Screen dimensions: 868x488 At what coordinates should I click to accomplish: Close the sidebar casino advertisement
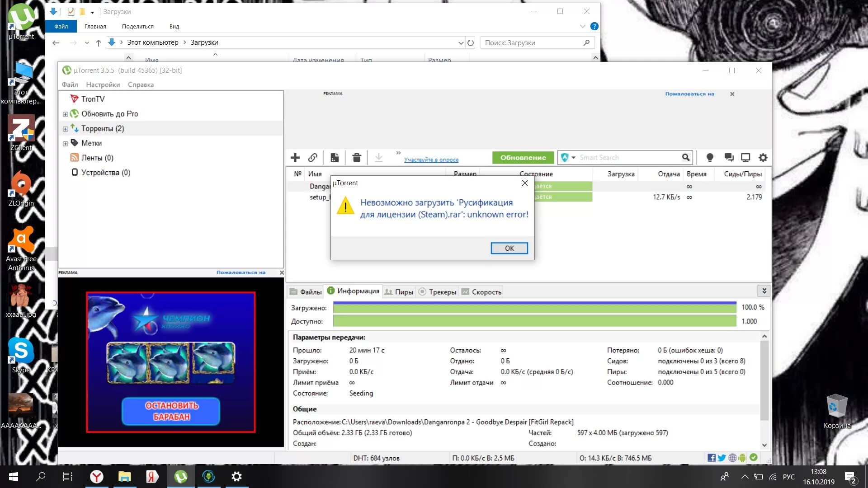pos(282,272)
